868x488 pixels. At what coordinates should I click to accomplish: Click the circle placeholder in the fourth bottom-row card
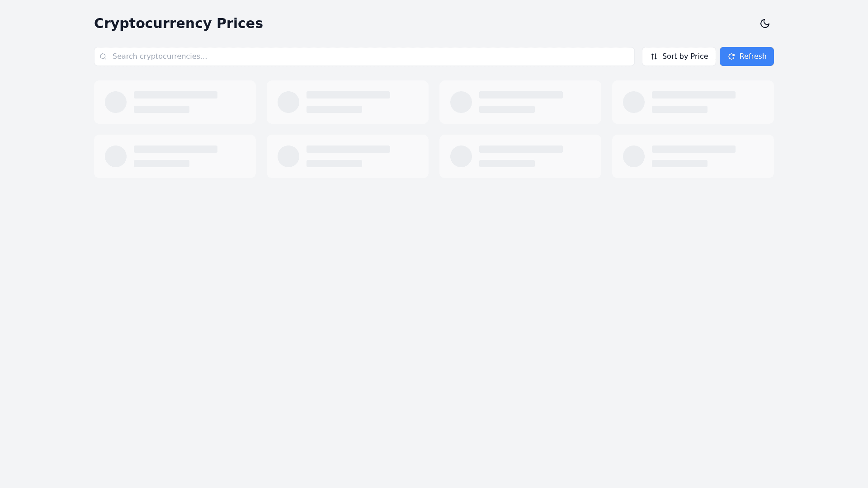[x=634, y=156]
